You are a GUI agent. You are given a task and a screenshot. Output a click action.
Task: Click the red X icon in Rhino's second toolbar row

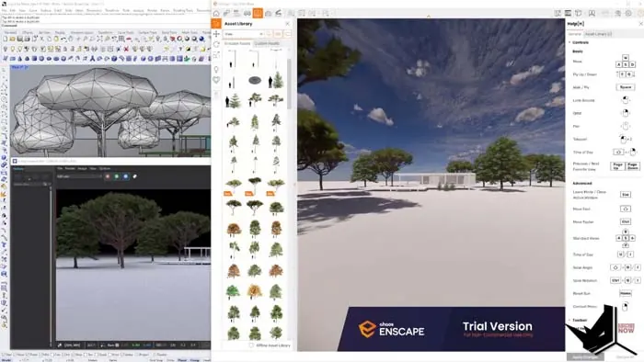coord(126,49)
